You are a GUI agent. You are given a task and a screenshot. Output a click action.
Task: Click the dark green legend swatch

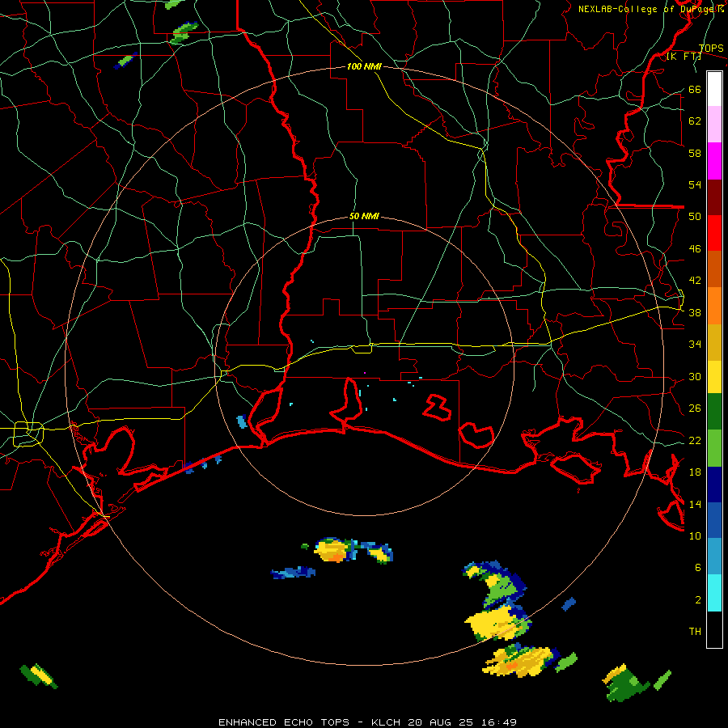[714, 412]
